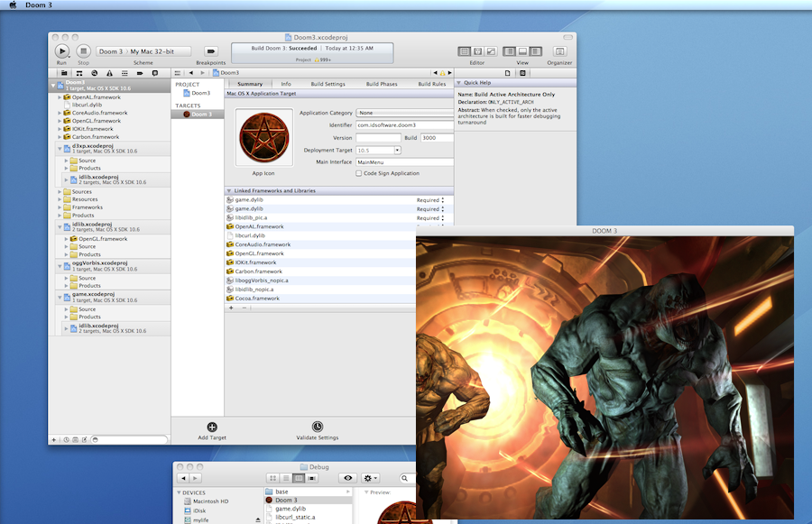Select the Doom 3 target
The width and height of the screenshot is (812, 524).
198,115
